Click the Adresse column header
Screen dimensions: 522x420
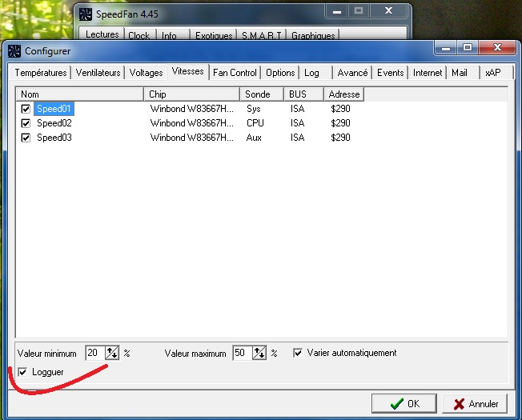point(344,94)
